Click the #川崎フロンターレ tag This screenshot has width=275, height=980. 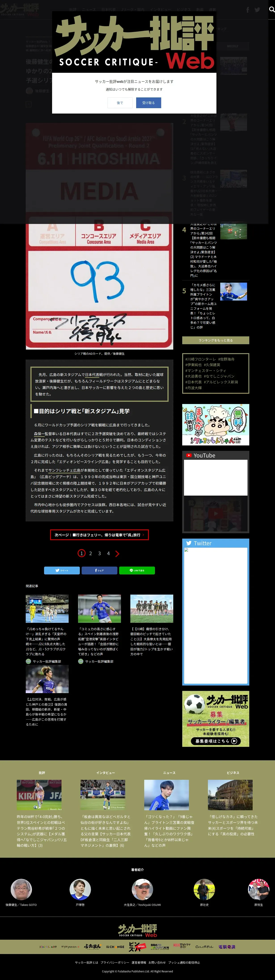point(200,359)
